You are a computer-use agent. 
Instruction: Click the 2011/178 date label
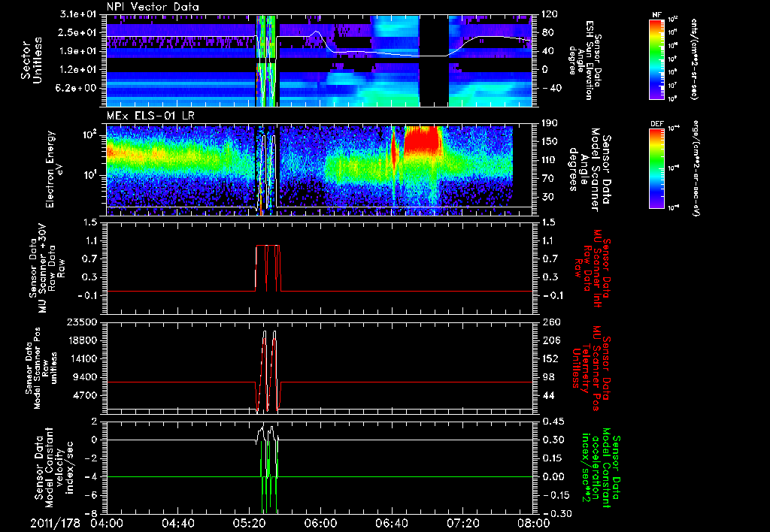[55, 523]
